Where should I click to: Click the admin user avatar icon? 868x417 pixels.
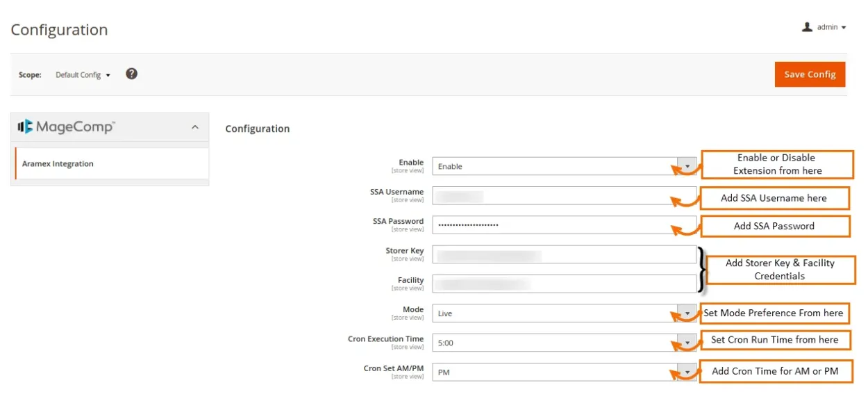pyautogui.click(x=807, y=27)
